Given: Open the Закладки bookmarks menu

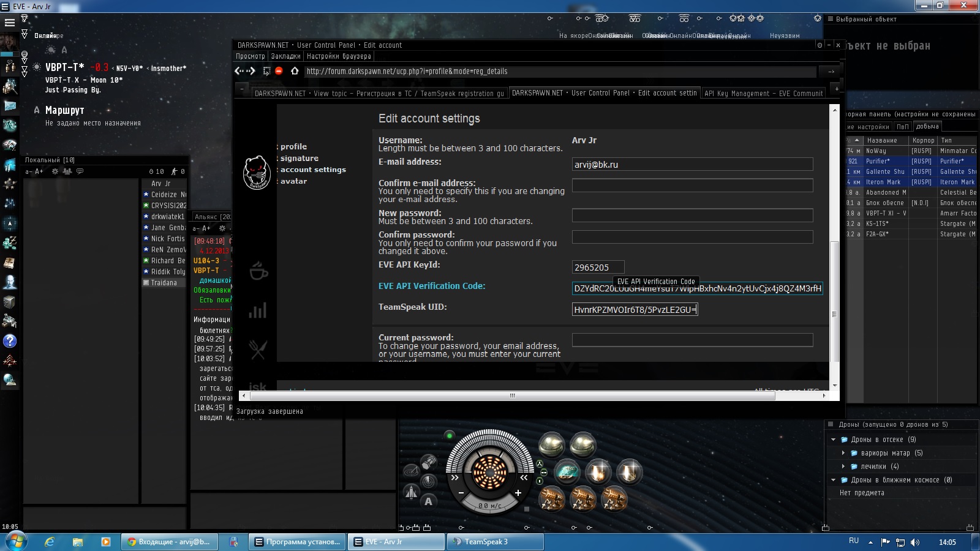Looking at the screenshot, I should [285, 56].
